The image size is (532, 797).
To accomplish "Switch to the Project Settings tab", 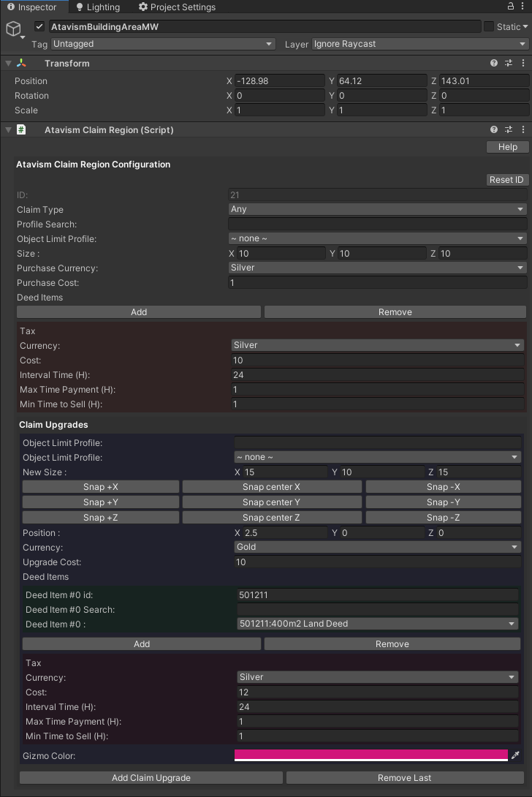I will [177, 7].
